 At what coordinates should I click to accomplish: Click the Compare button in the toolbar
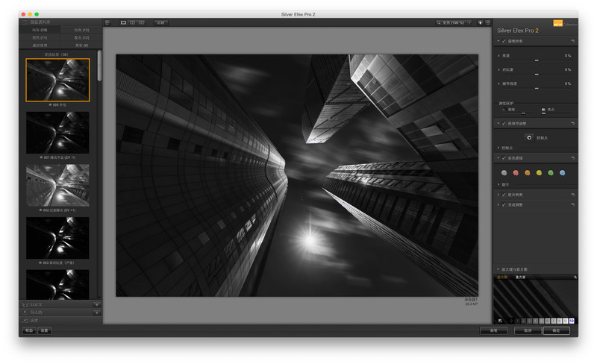[160, 22]
